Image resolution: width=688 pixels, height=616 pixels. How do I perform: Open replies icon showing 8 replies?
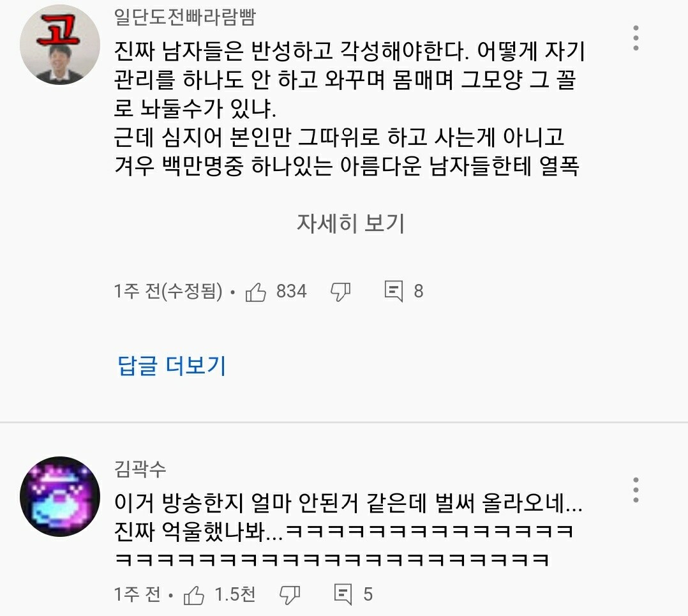[x=394, y=291]
